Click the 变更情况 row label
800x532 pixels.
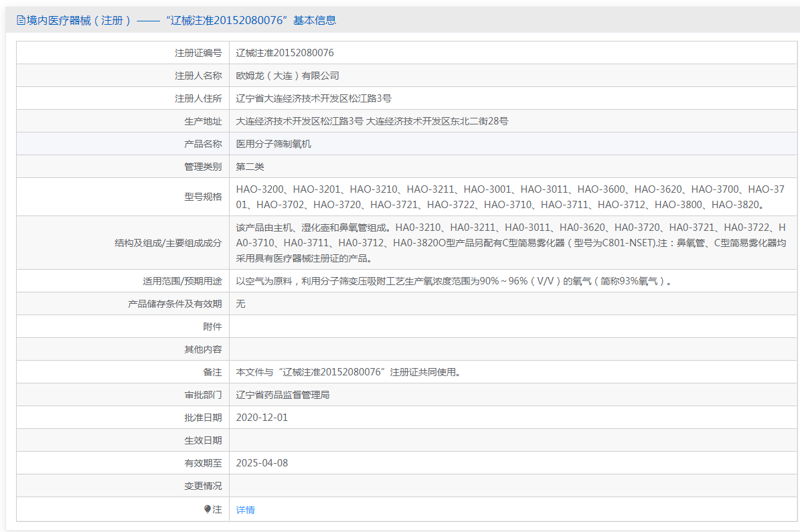[x=203, y=486]
